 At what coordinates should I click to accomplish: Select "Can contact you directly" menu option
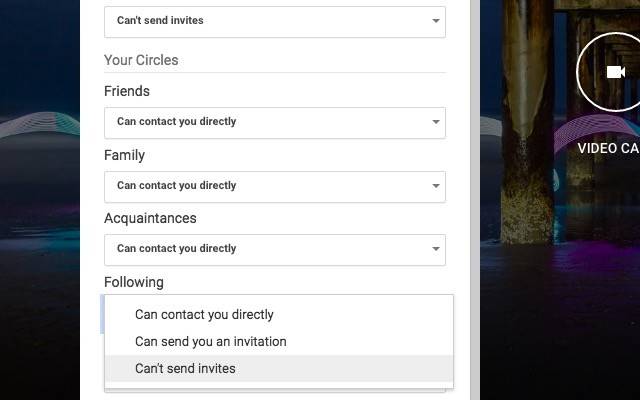(204, 314)
